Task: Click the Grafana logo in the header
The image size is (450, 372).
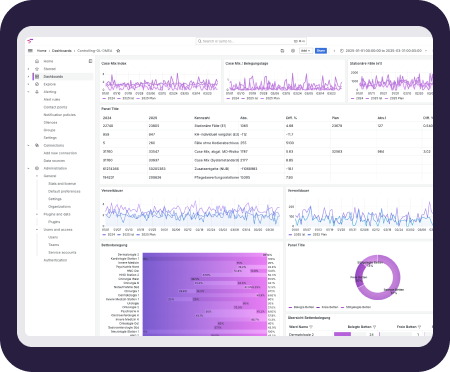Action: click(x=30, y=41)
